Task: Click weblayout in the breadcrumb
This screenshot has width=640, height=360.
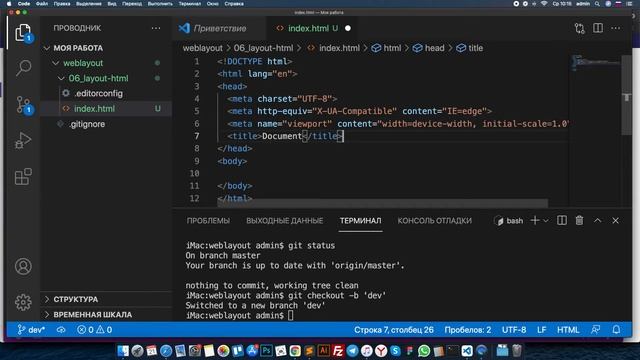Action: (x=202, y=48)
